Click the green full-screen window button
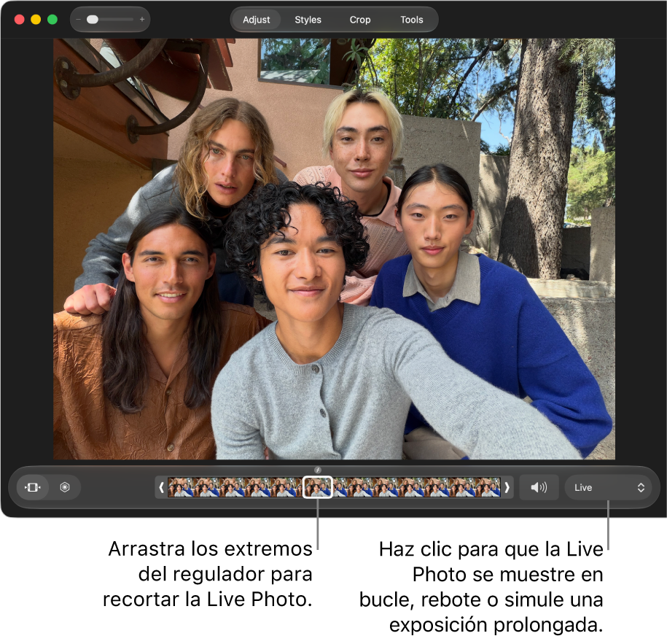The image size is (667, 644). pos(52,20)
